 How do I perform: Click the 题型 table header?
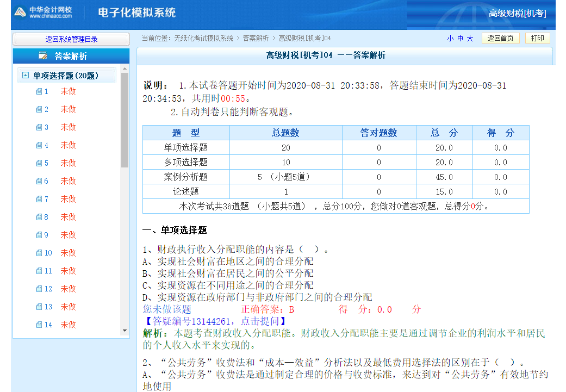pos(186,133)
